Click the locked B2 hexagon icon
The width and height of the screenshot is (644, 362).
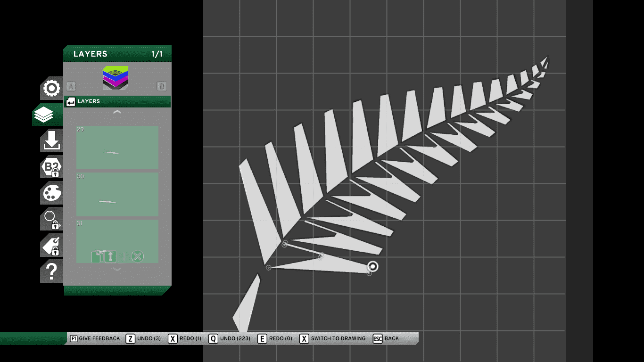click(51, 167)
